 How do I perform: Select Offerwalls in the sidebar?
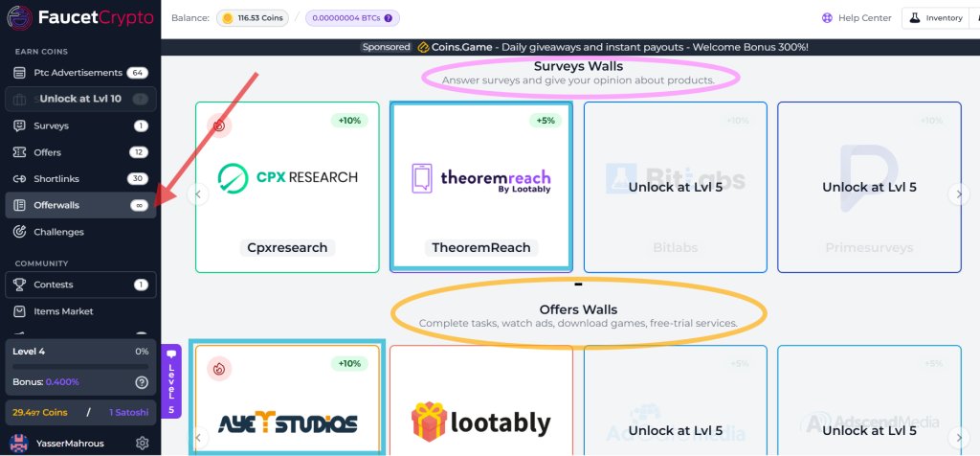coord(80,205)
